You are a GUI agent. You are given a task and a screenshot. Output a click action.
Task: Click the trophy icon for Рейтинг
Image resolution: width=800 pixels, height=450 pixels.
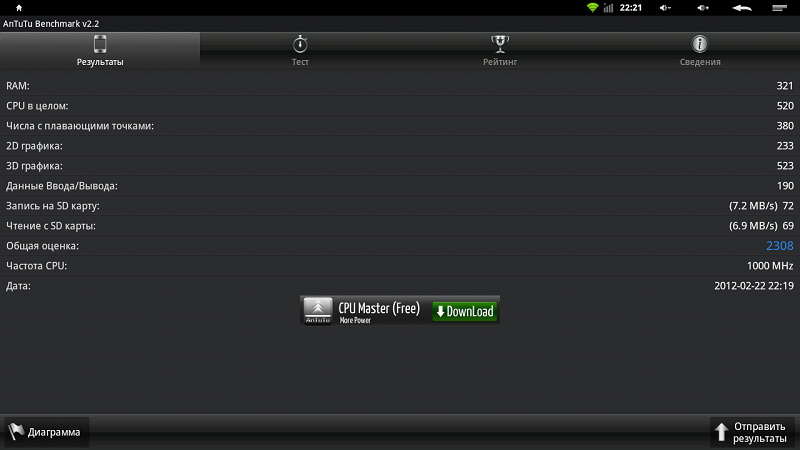[x=500, y=44]
